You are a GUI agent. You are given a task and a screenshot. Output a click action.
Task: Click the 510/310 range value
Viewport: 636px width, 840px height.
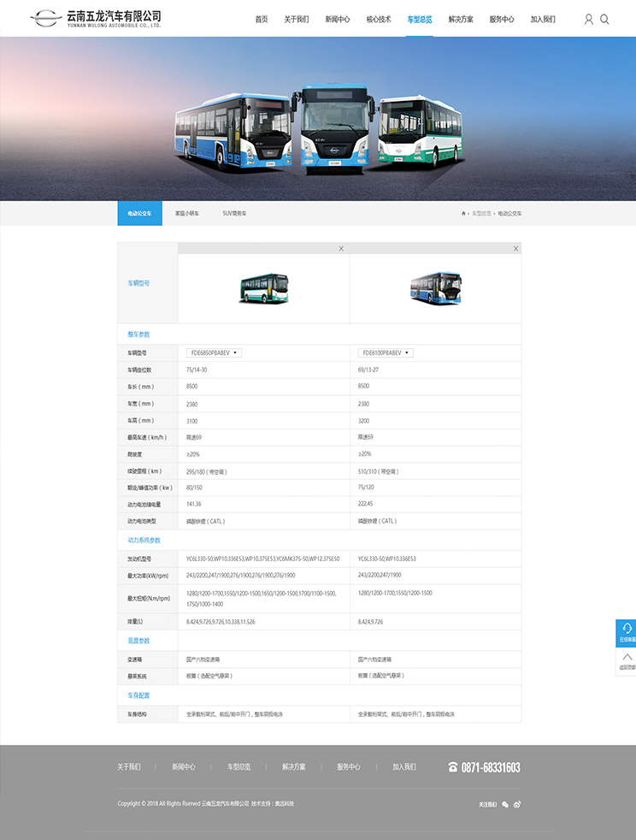[x=378, y=472]
